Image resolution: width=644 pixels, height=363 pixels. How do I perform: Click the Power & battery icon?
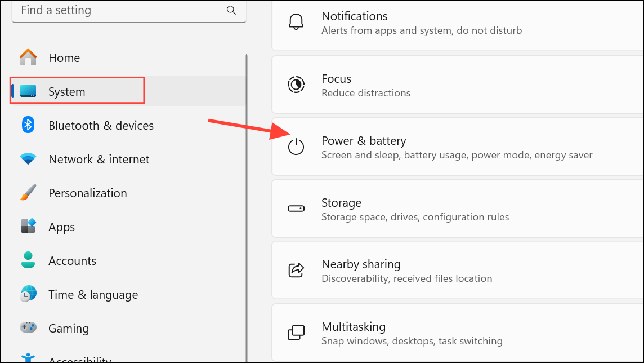(x=296, y=147)
